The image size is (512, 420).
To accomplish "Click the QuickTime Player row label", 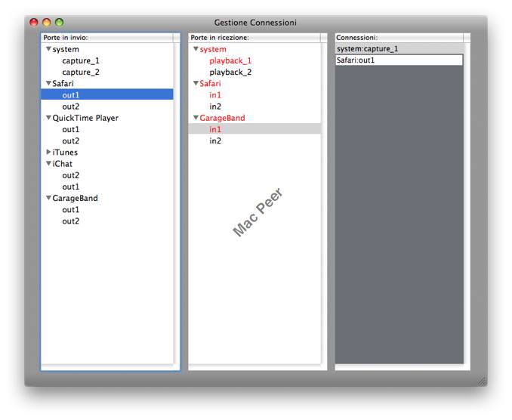I will click(85, 118).
